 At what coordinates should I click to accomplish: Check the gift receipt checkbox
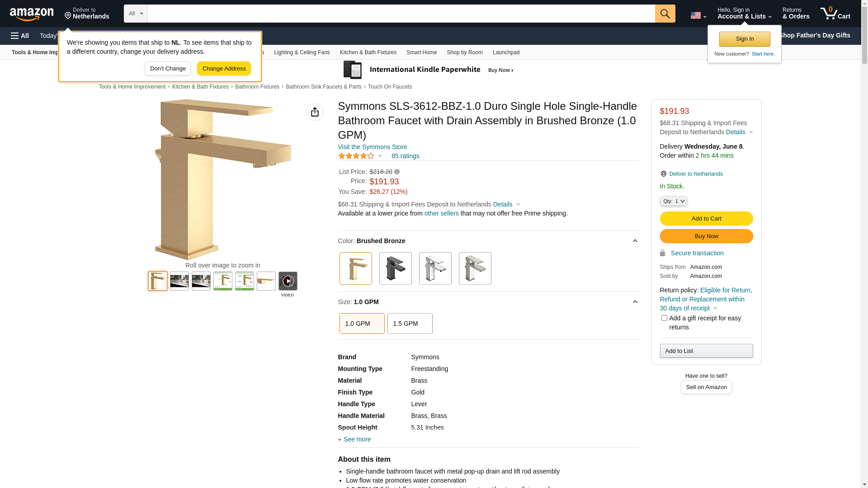click(664, 318)
